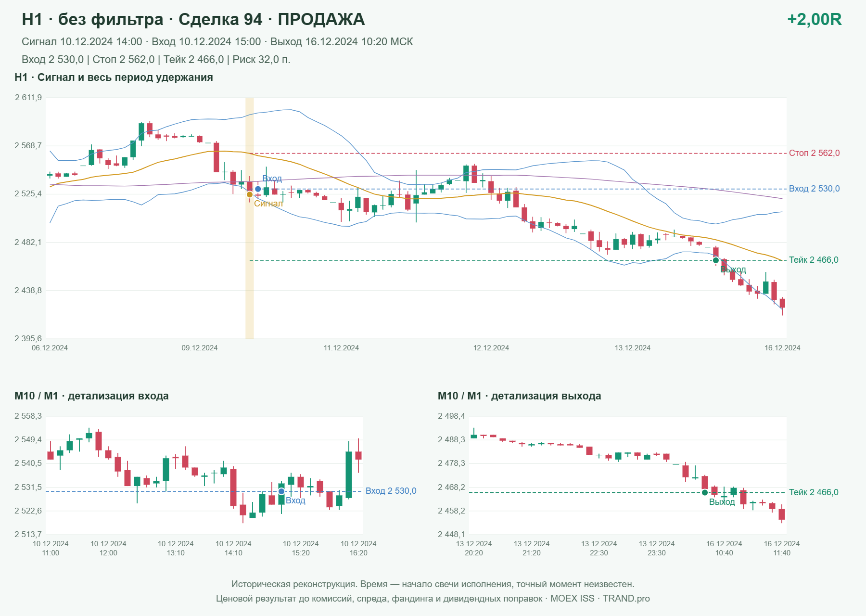Click the 09.12.2024 date on the H1 axis

coord(200,348)
